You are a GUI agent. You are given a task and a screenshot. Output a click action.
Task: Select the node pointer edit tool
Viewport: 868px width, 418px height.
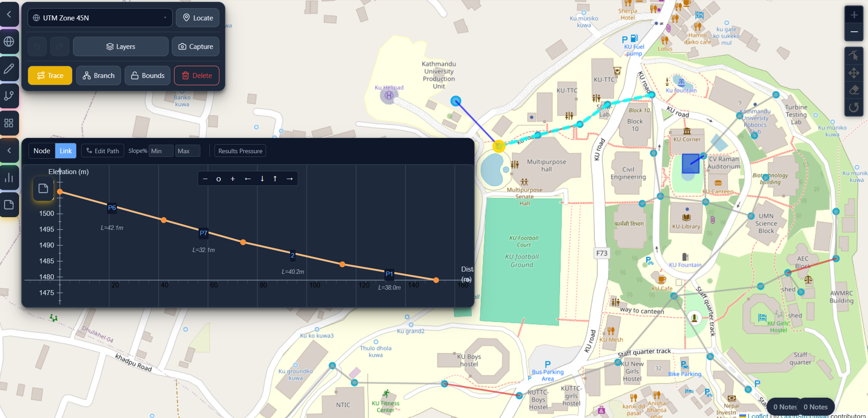[854, 55]
